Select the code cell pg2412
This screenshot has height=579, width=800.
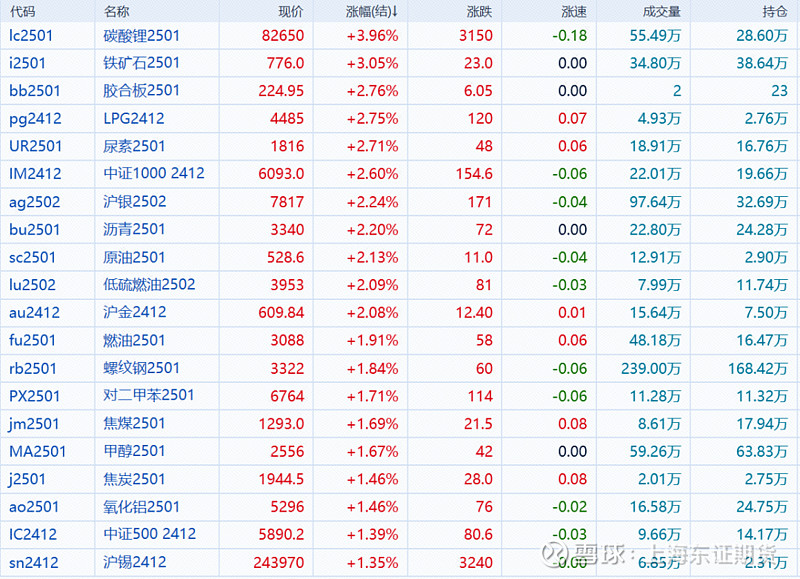[35, 119]
